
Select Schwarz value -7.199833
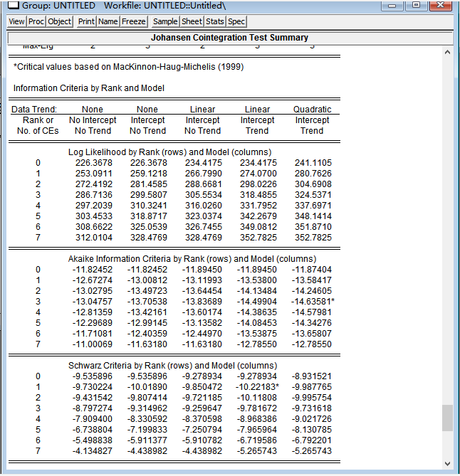[x=147, y=430]
